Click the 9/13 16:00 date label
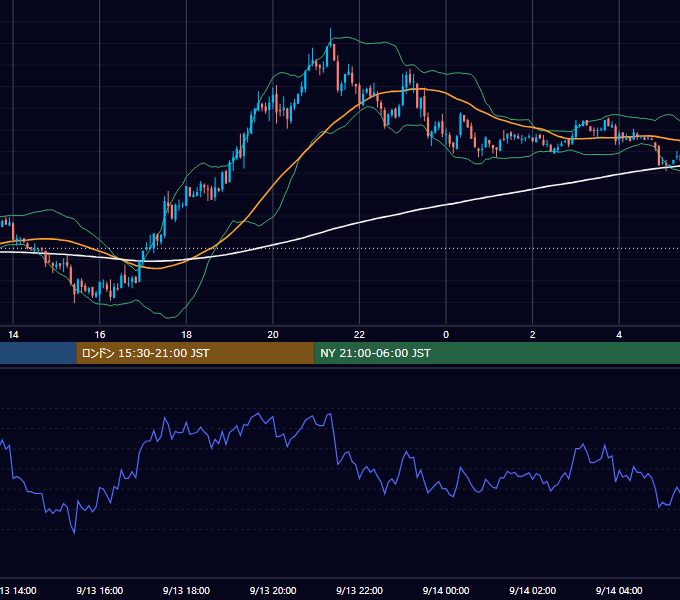This screenshot has width=680, height=600. tap(100, 590)
